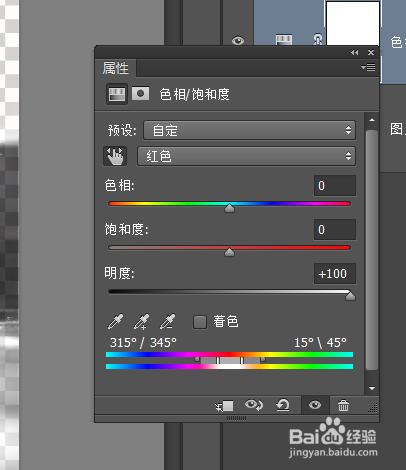
Task: Click the white layer mask thumbnail
Action: [x=353, y=23]
